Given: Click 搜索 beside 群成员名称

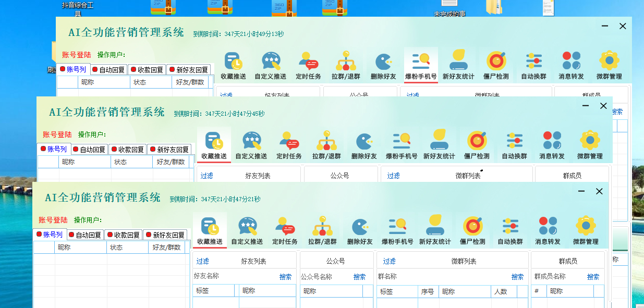Looking at the screenshot, I should click(x=593, y=277).
